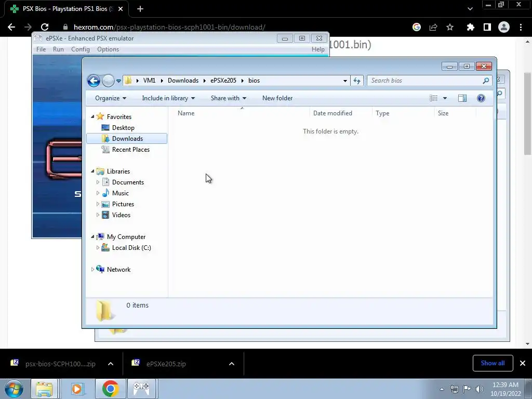The width and height of the screenshot is (532, 399).
Task: Share this page icon in Chrome
Action: 433,27
